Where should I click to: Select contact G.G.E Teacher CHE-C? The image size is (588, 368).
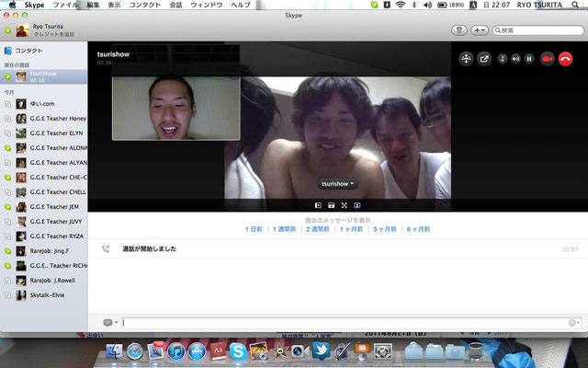[x=43, y=178]
